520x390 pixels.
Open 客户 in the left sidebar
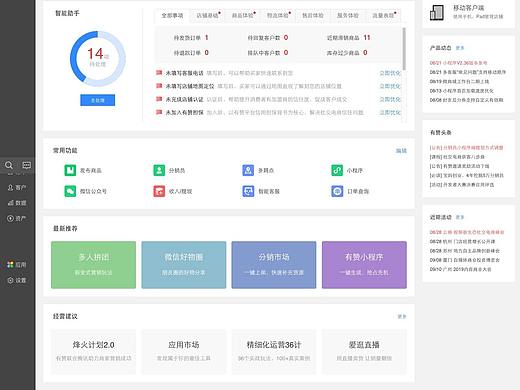(x=17, y=188)
